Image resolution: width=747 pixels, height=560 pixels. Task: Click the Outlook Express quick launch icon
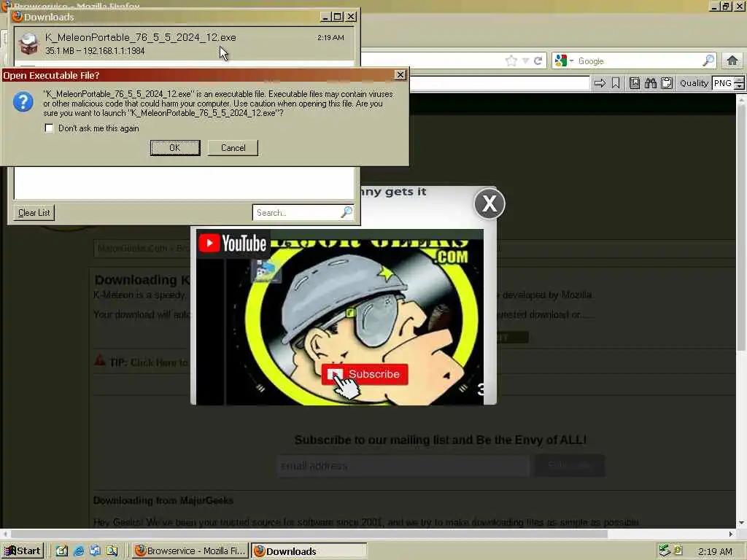[x=96, y=551]
